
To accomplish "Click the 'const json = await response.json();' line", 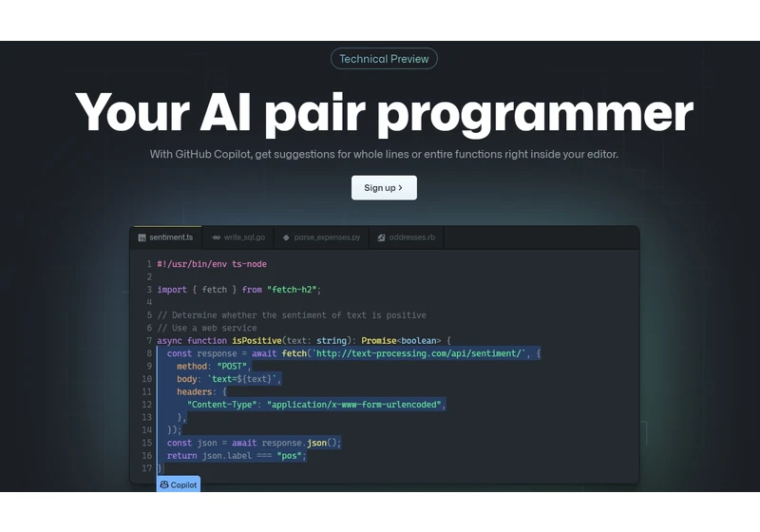I will coord(254,443).
